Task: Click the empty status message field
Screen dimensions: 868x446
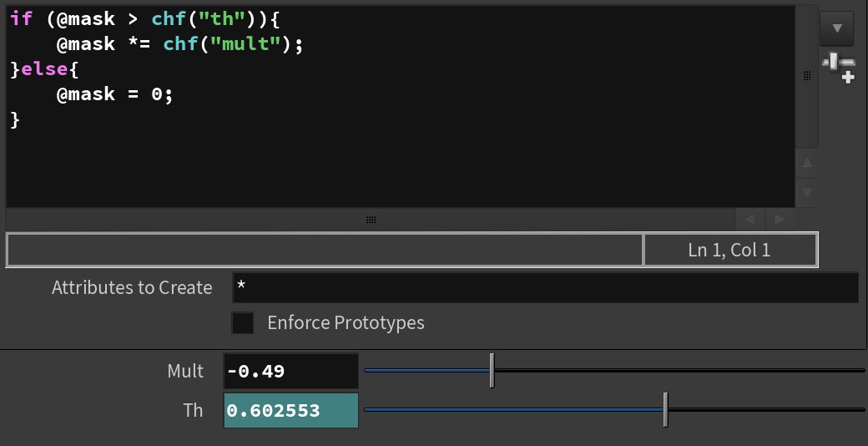Action: [325, 250]
